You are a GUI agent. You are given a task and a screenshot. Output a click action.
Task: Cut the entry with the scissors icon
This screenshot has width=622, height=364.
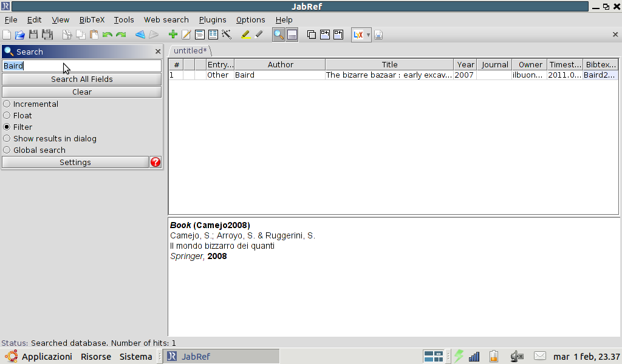[x=67, y=35]
